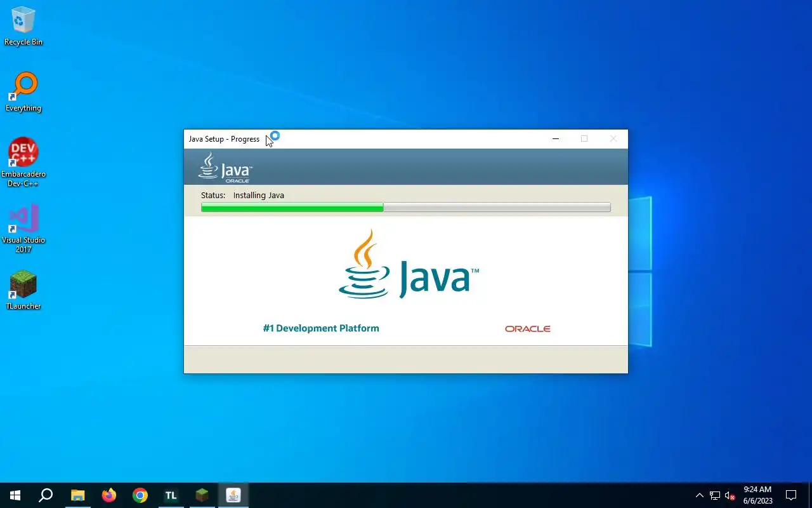The width and height of the screenshot is (812, 508).
Task: Open File Explorer from the taskbar
Action: pyautogui.click(x=77, y=495)
